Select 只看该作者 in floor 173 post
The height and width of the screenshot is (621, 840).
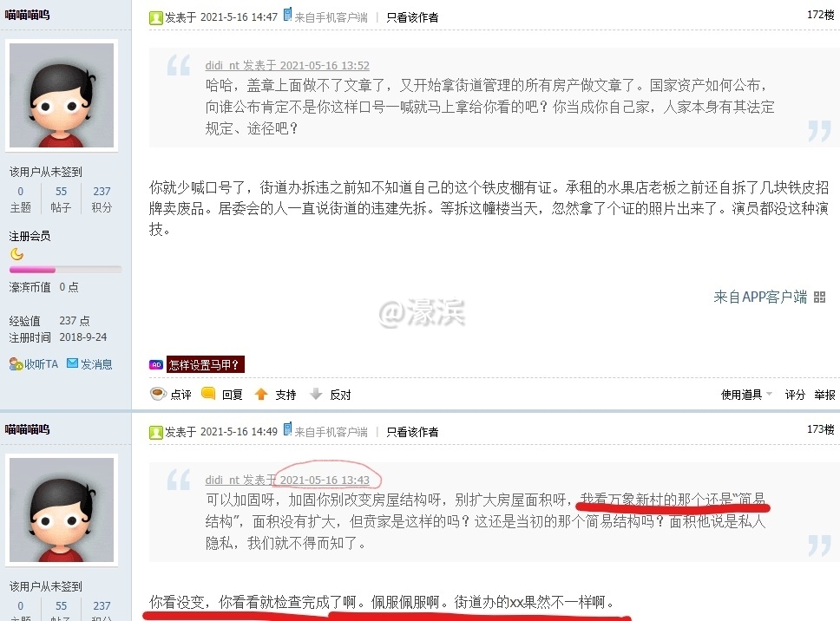[412, 432]
